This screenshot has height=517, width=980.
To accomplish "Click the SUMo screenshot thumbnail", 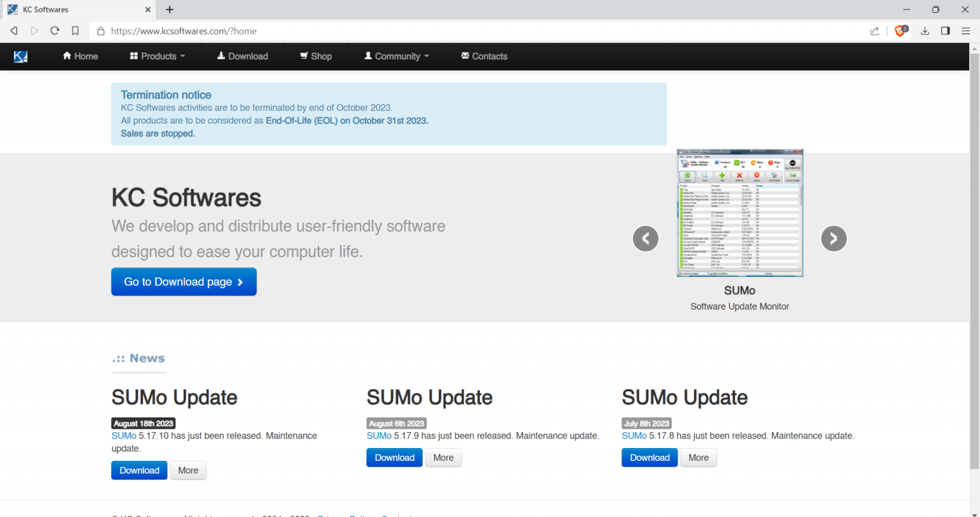I will click(739, 213).
